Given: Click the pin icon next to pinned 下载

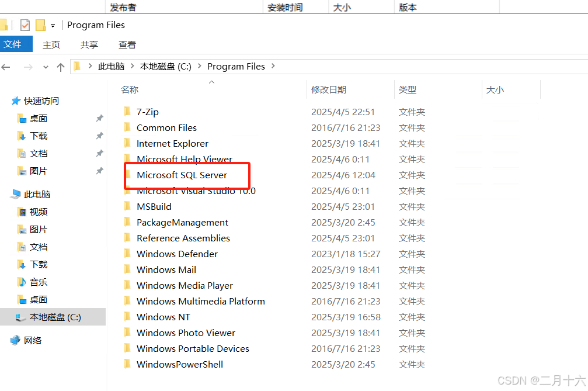Looking at the screenshot, I should 99,136.
